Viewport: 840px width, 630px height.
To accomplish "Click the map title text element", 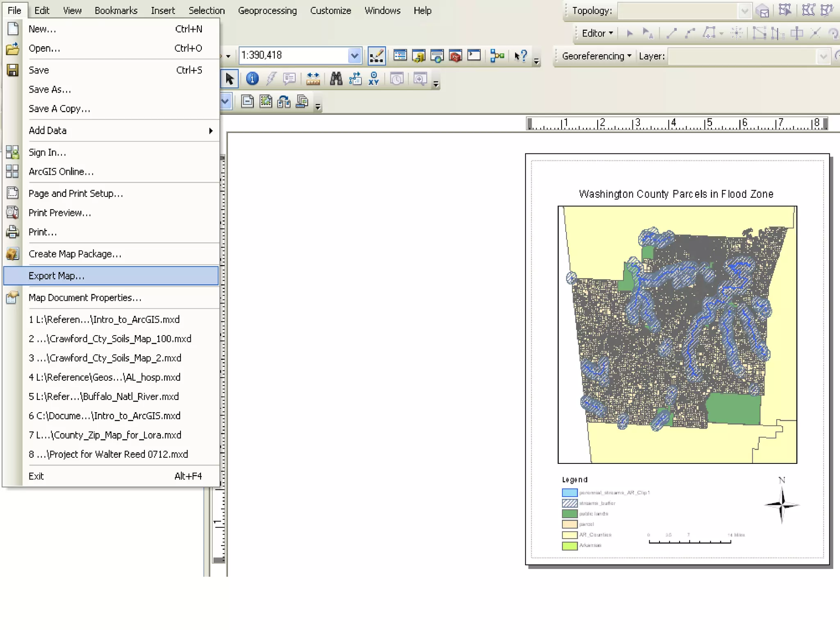I will tap(676, 194).
